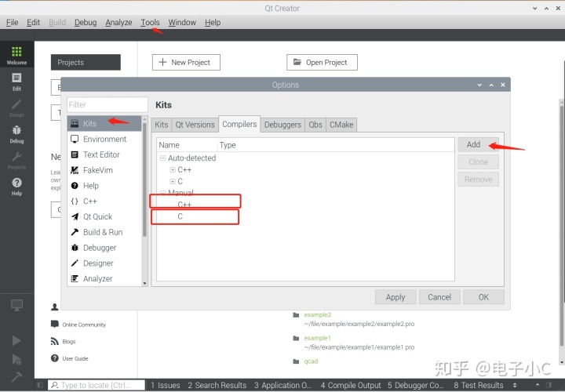Viewport: 565px width, 392px height.
Task: Open FakeVim options category
Action: tap(104, 170)
